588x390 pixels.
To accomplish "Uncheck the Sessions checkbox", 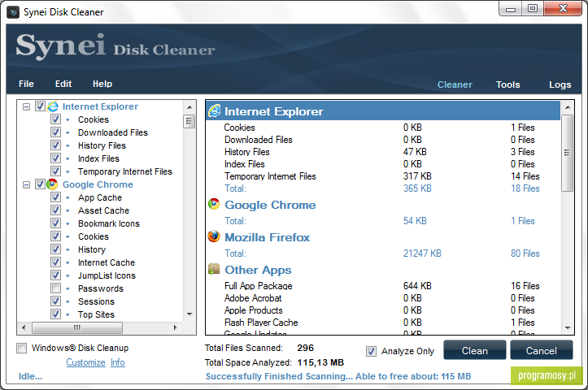I will click(55, 301).
